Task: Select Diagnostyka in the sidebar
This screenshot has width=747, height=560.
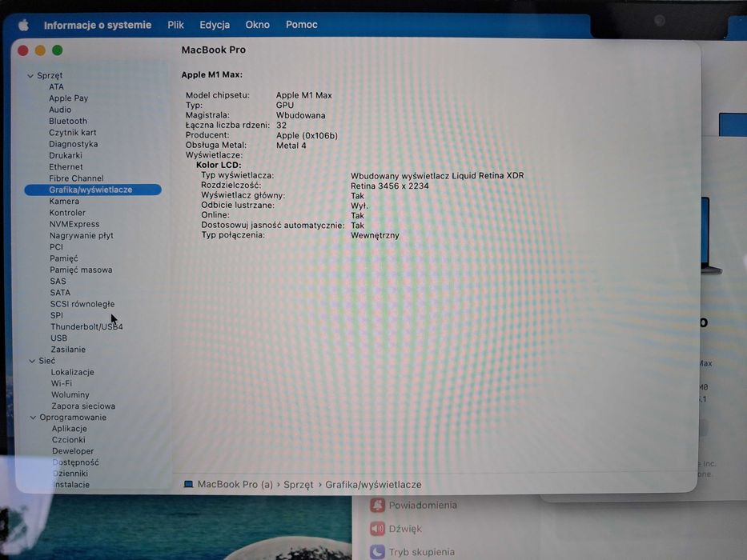Action: 74,144
